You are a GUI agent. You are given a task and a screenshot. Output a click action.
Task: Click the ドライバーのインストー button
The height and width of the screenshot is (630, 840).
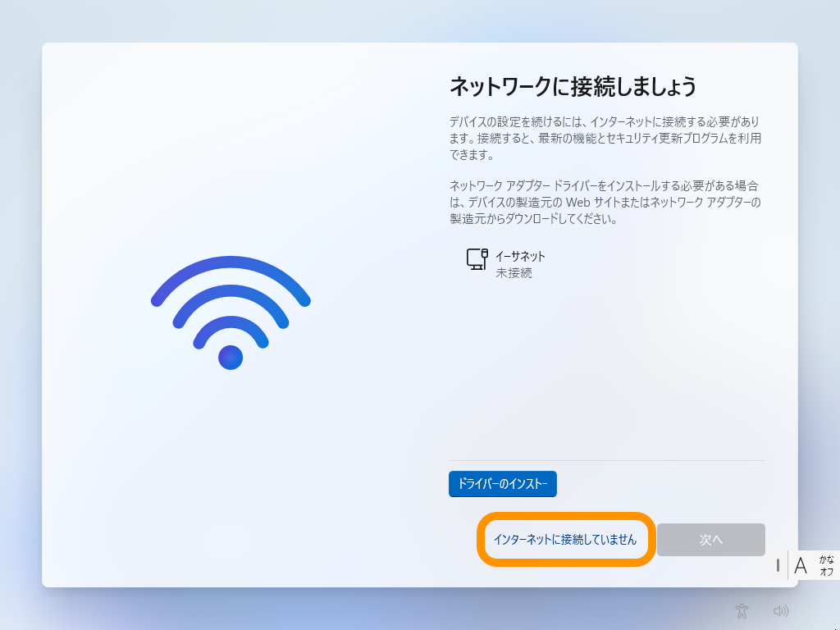point(503,484)
